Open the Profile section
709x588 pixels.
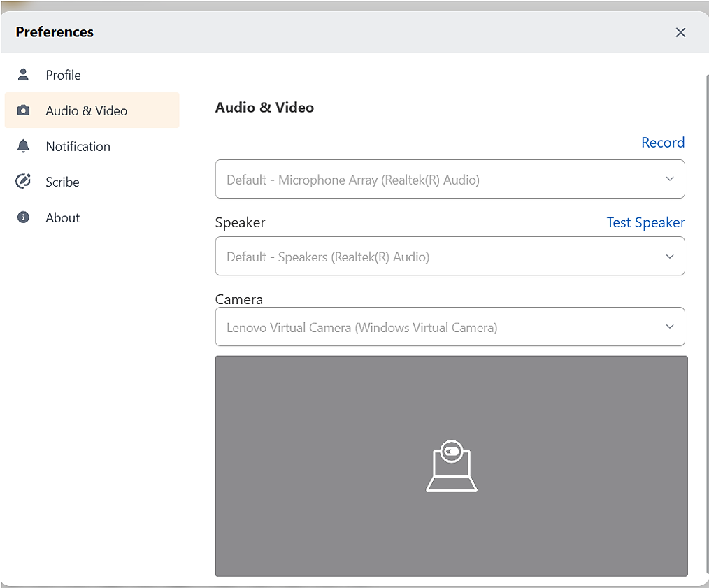(x=92, y=75)
